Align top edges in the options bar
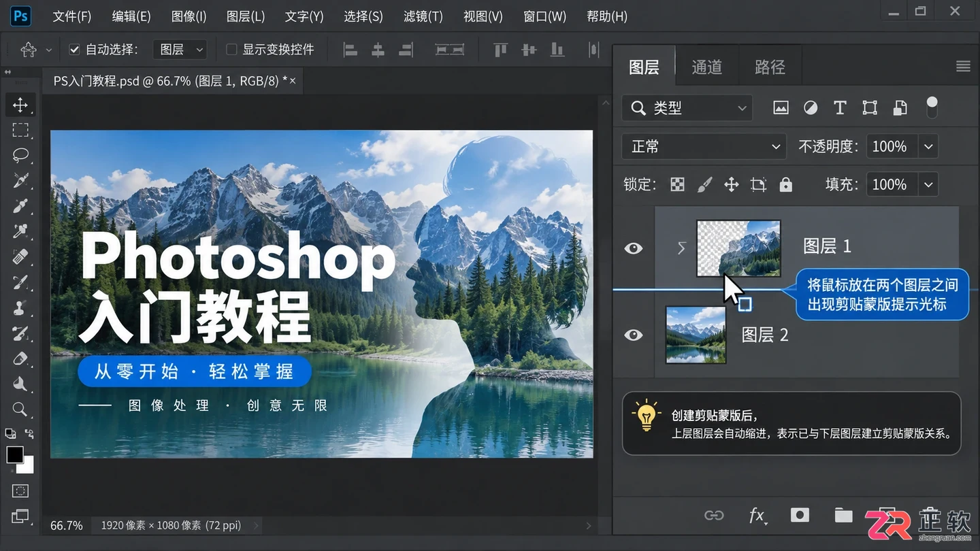980x551 pixels. pos(501,50)
